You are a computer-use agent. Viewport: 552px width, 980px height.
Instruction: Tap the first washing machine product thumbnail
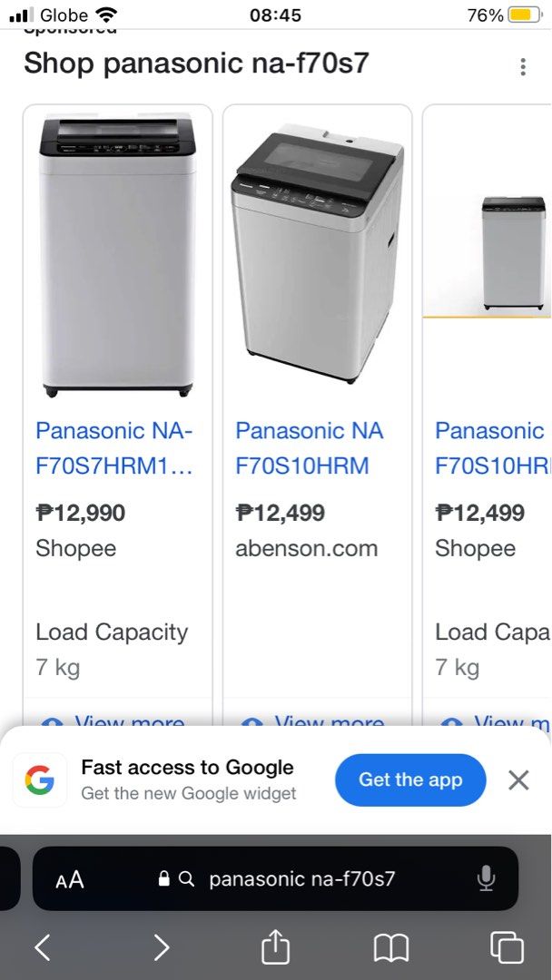116,254
